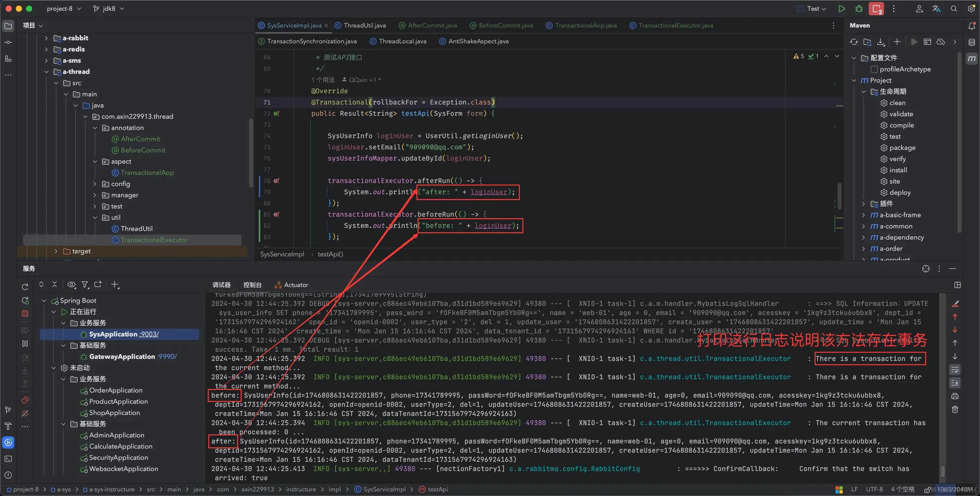Viewport: 980px width, 496px height.
Task: Open the Filter services funnel icon
Action: pos(85,284)
